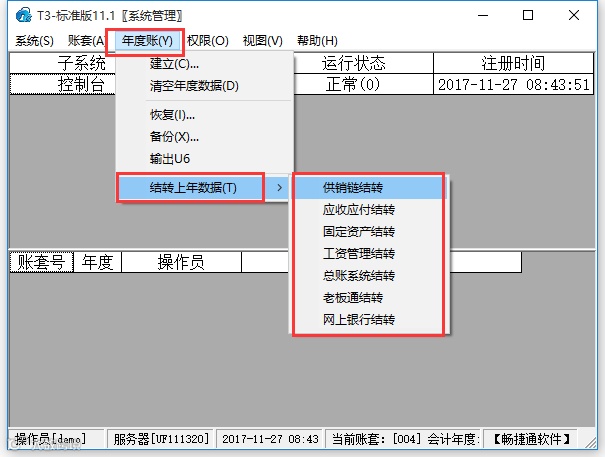The height and width of the screenshot is (457, 605).
Task: Click the 年度 column header
Action: (97, 262)
